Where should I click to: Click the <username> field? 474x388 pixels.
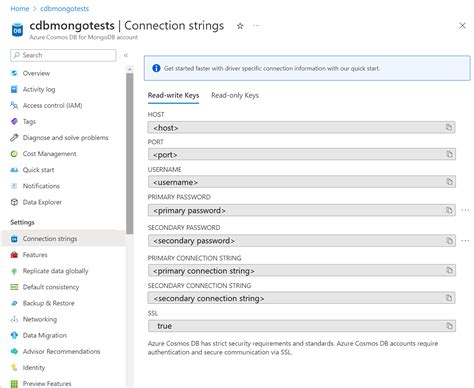[x=301, y=182]
